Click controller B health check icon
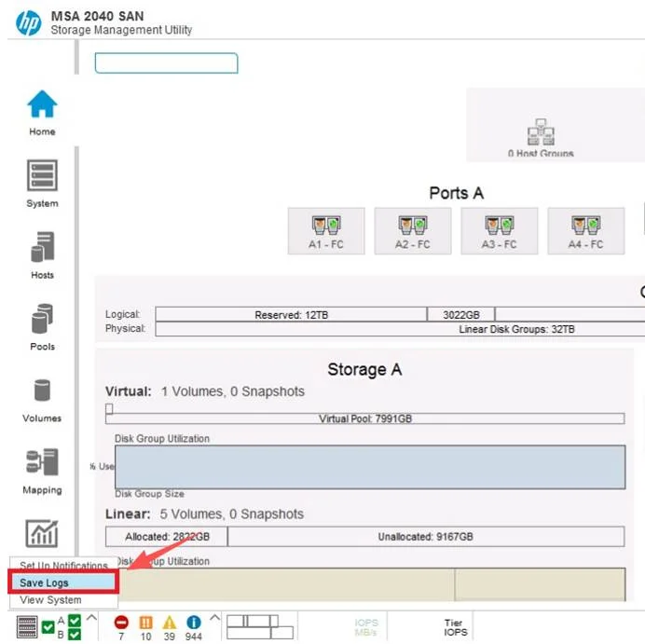Image resolution: width=645 pixels, height=644 pixels. pos(75,635)
